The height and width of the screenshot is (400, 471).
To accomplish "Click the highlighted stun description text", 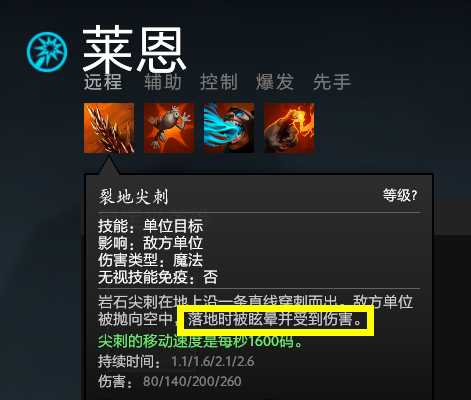I will point(275,320).
